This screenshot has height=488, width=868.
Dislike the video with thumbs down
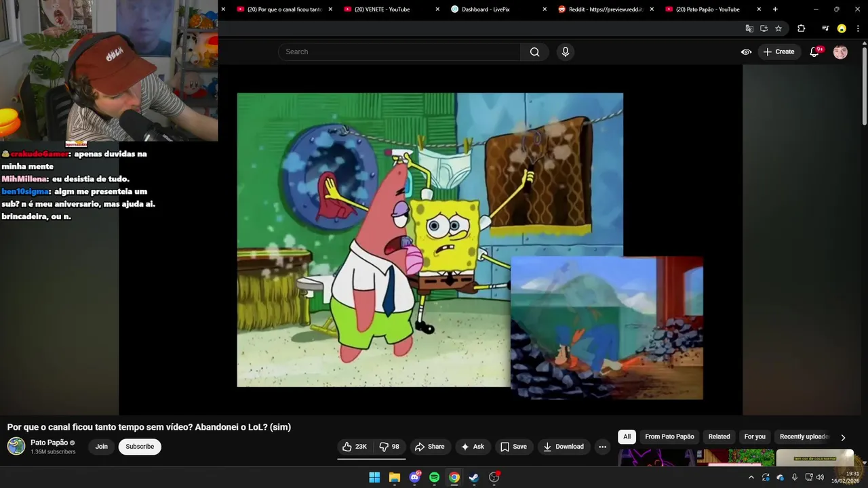pos(389,447)
